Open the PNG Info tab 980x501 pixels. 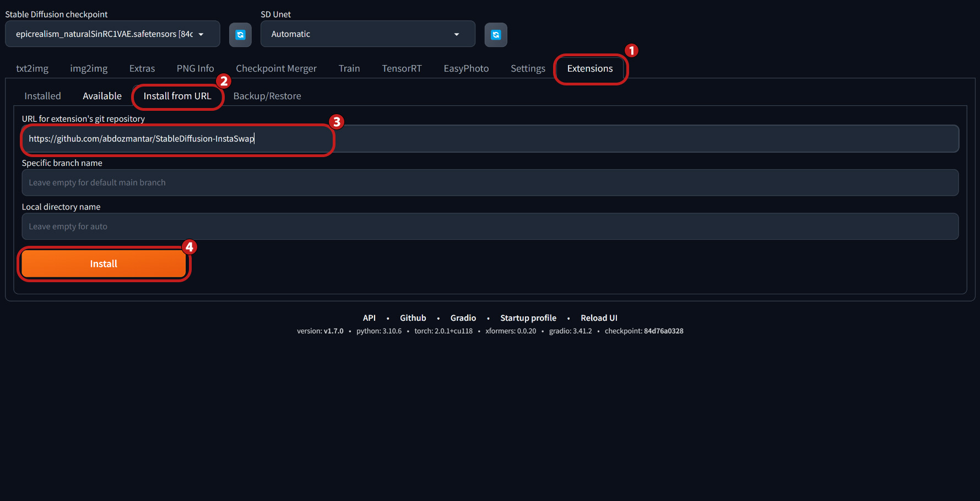tap(196, 68)
